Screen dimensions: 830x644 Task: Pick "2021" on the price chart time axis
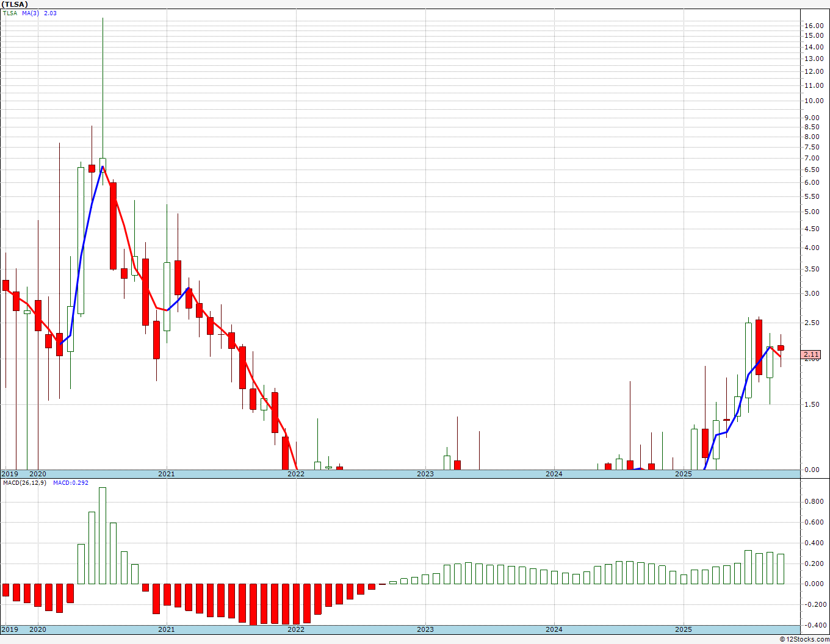[x=167, y=474]
